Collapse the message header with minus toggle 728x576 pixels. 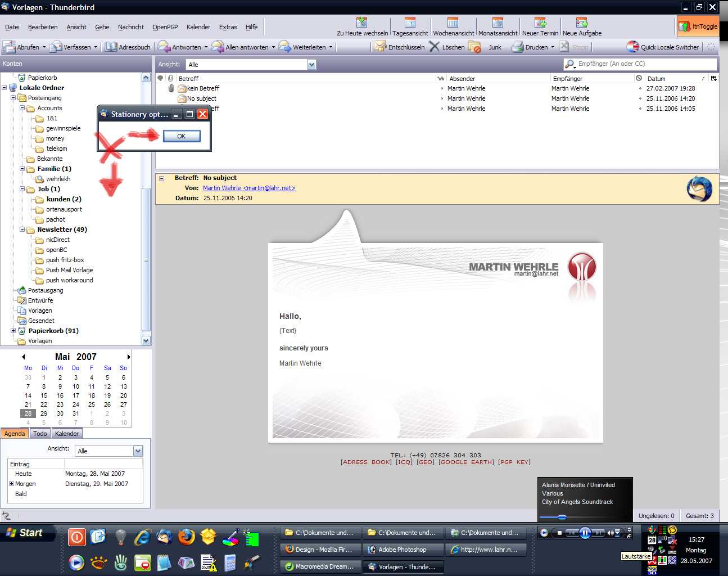162,178
